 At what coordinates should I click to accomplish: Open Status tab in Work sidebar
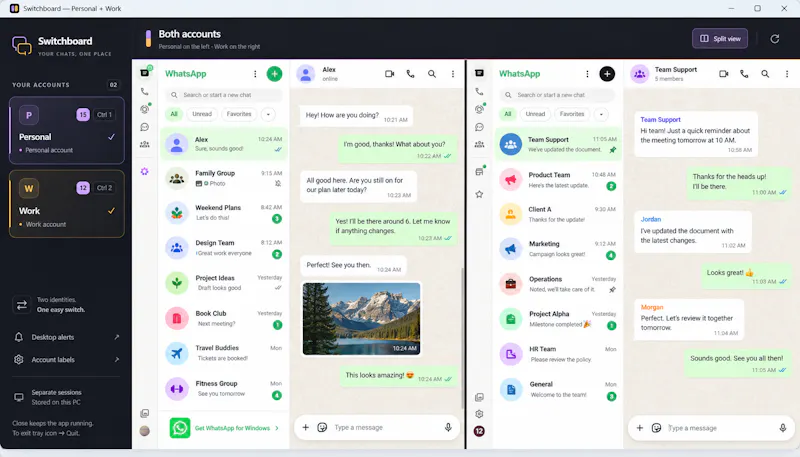(x=479, y=109)
